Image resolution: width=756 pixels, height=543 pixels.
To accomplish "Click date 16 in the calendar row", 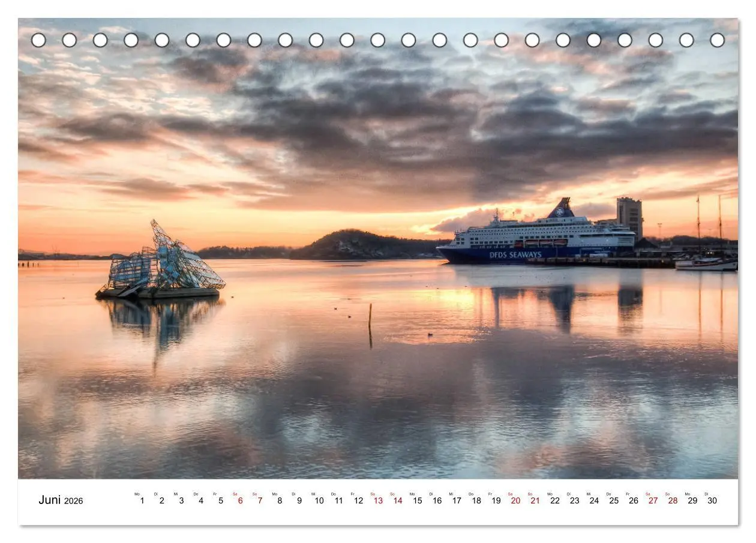I will pyautogui.click(x=437, y=500).
